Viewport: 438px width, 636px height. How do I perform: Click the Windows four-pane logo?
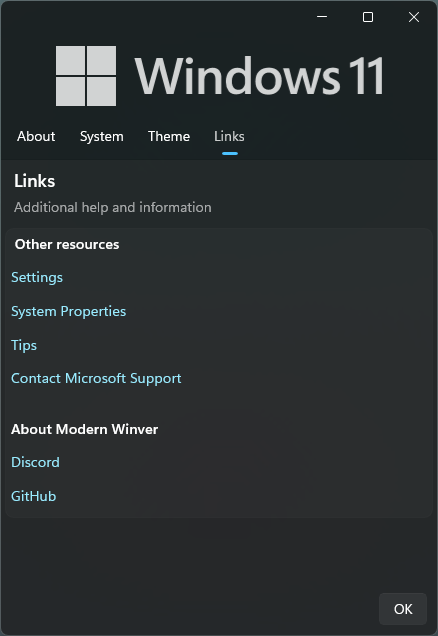click(x=86, y=76)
